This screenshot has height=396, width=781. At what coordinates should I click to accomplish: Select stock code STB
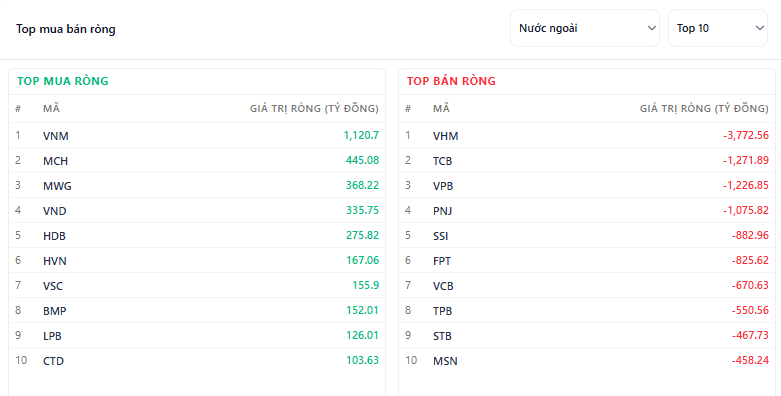coord(442,336)
